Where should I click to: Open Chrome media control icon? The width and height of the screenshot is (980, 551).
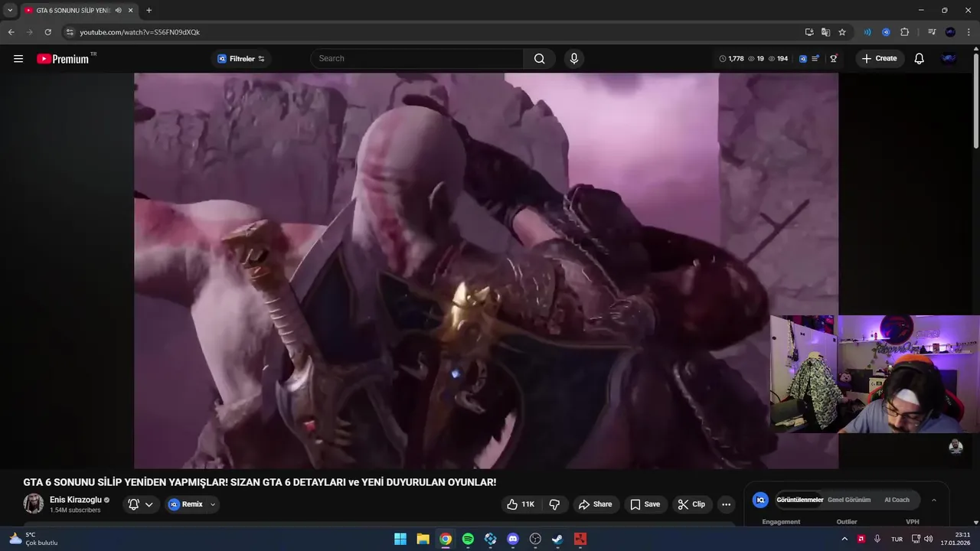(932, 32)
